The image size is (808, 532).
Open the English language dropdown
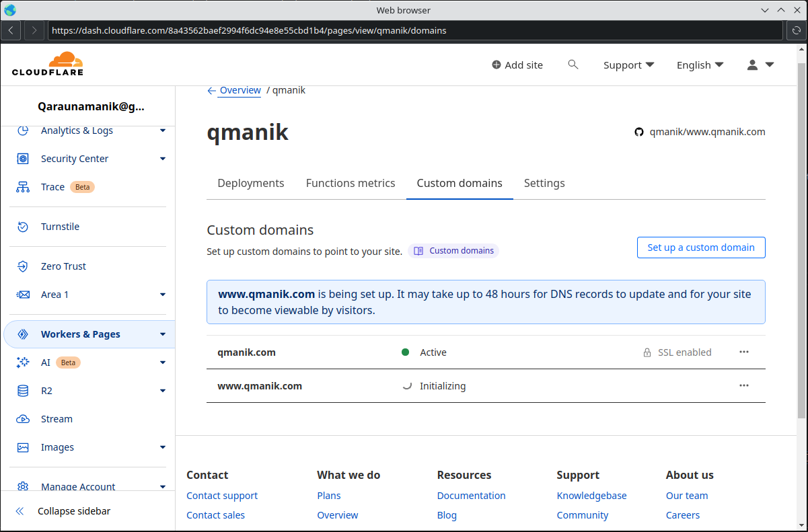[700, 65]
